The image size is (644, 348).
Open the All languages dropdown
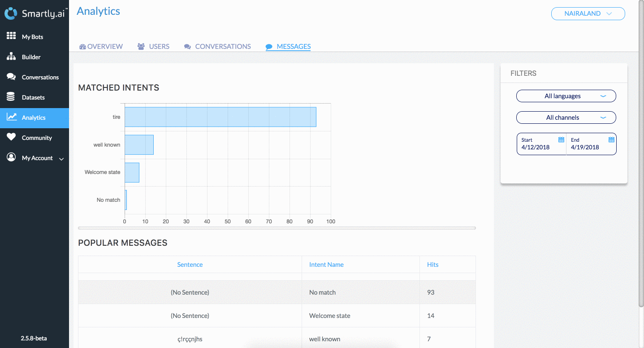pos(566,96)
